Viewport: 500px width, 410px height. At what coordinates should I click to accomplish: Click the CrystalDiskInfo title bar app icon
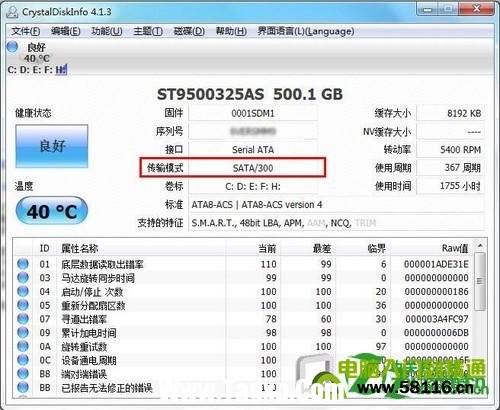point(12,12)
